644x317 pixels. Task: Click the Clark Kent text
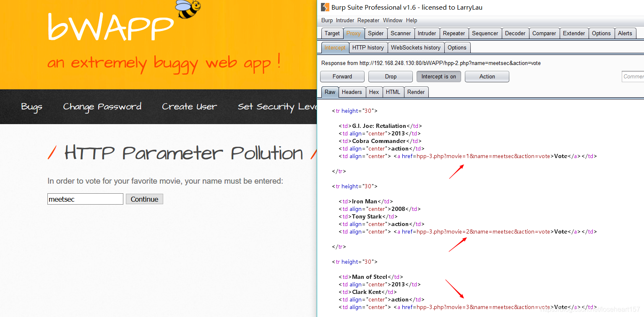[367, 292]
